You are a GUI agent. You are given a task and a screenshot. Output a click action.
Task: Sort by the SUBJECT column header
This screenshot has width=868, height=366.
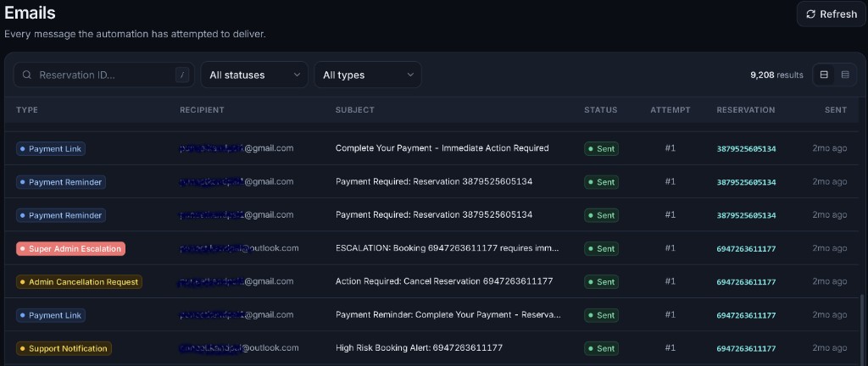coord(355,110)
